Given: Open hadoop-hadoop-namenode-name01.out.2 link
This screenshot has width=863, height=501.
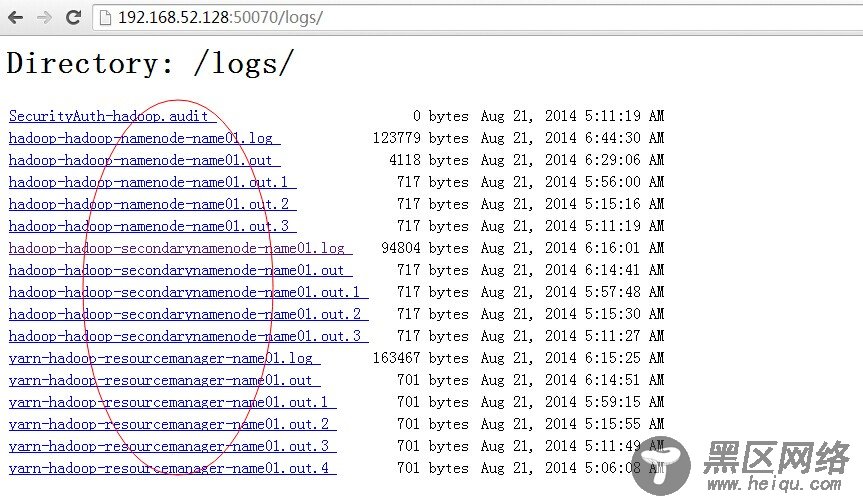Looking at the screenshot, I should click(x=152, y=204).
